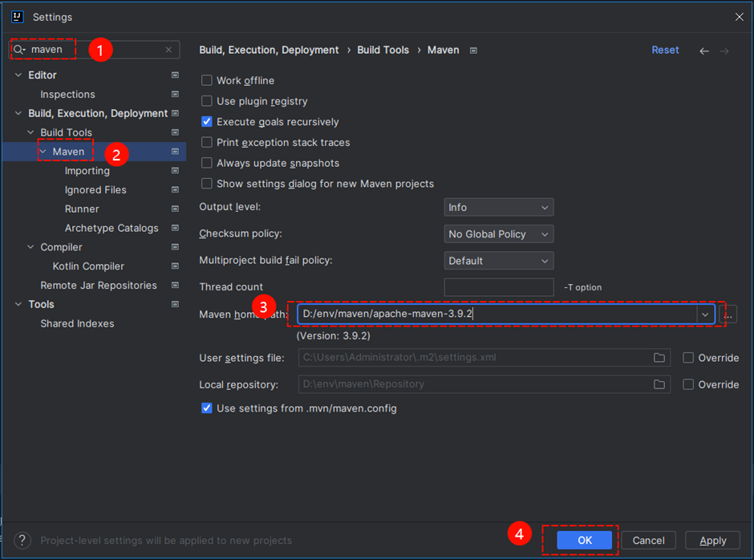Uncheck Use settings from .mvn/maven.config
Viewport: 754px width, 560px height.
(x=207, y=408)
